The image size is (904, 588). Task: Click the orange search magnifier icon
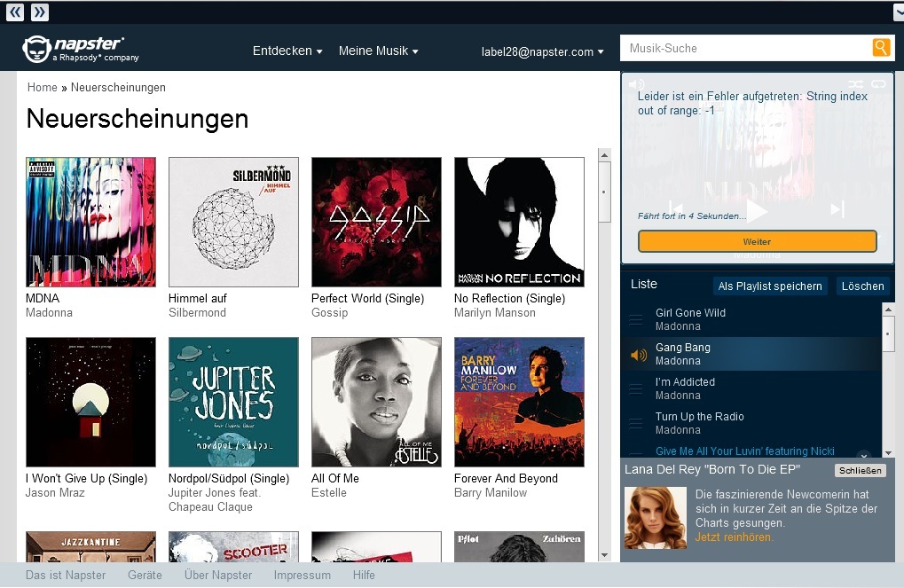pos(881,47)
